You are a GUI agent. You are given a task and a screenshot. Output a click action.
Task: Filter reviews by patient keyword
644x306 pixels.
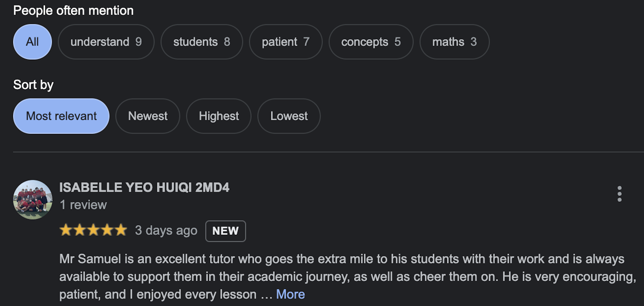(286, 42)
